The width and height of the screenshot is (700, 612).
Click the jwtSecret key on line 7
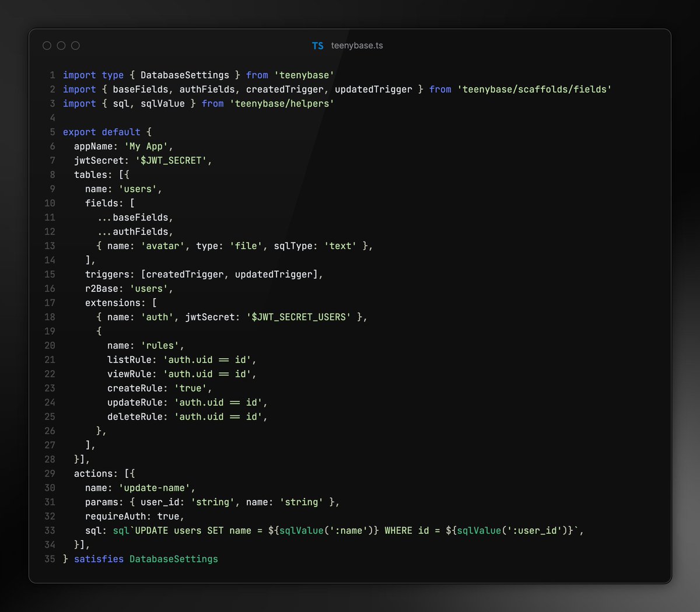99,160
